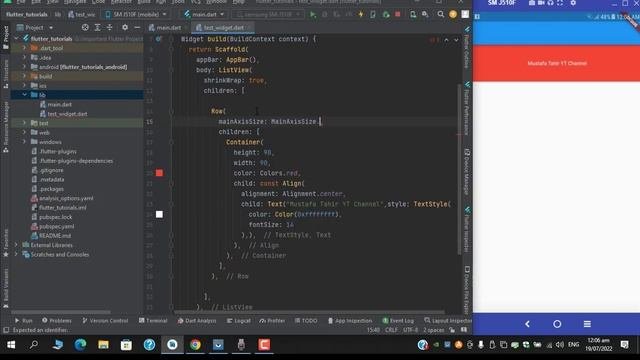Open the TODO tab
The image size is (640, 360).
[306, 321]
